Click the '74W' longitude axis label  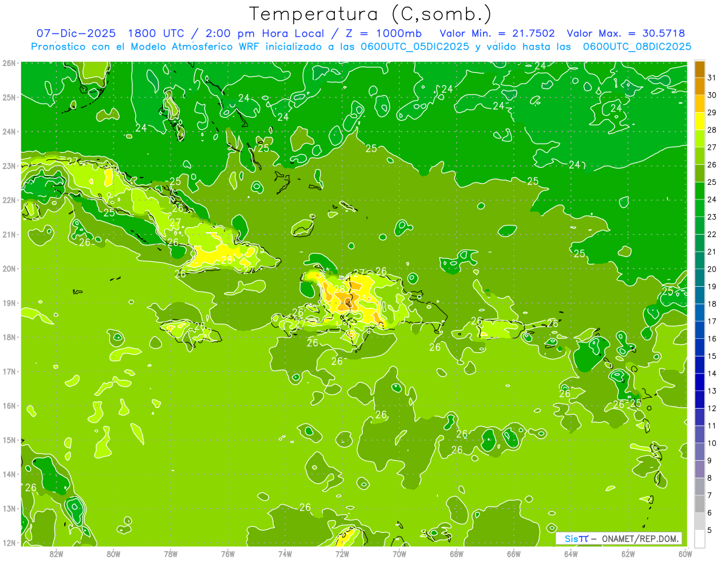click(285, 554)
